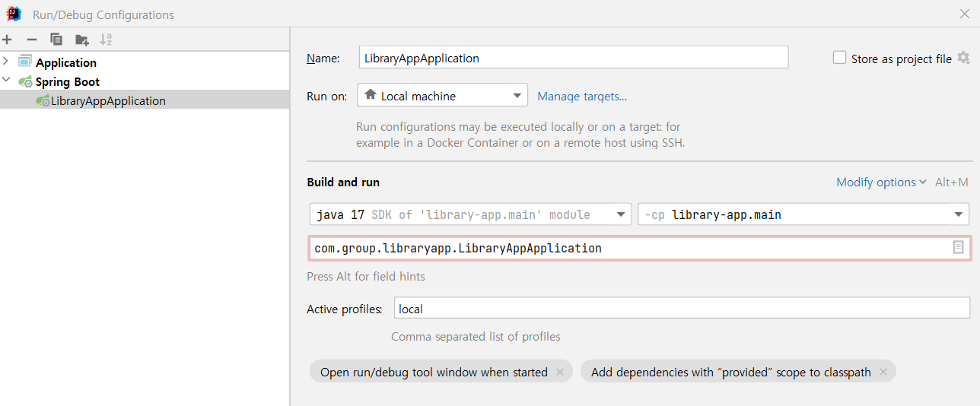
Task: Click the 'Active profiles:' label
Action: tap(345, 309)
